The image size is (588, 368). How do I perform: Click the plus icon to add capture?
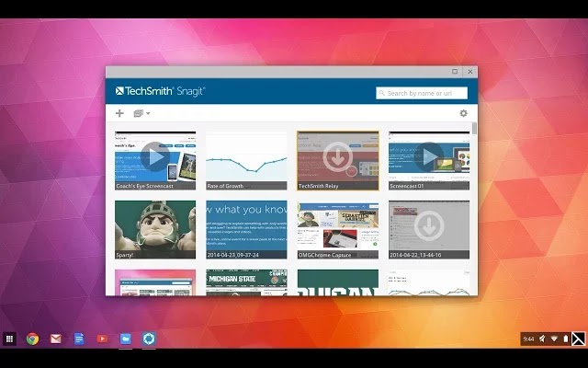point(119,113)
